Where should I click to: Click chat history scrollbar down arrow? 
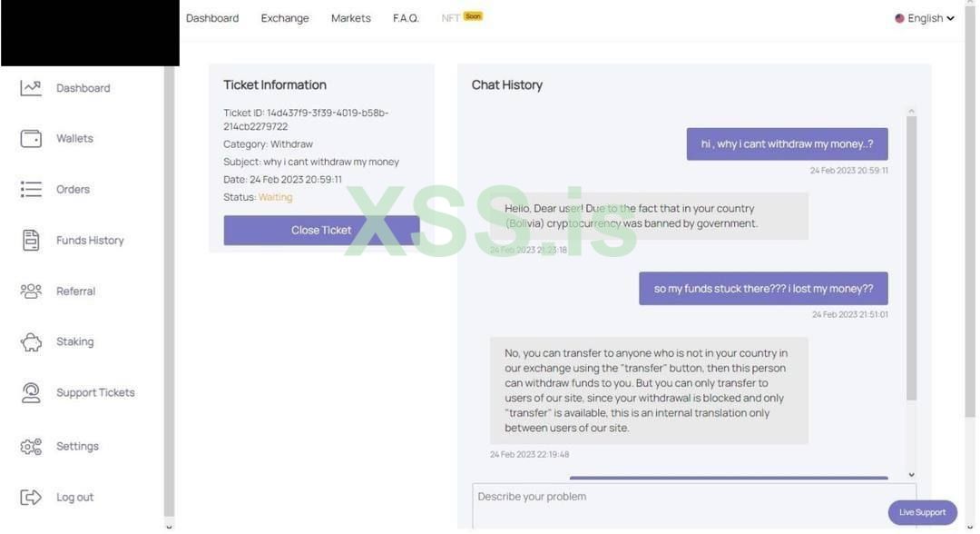(911, 474)
